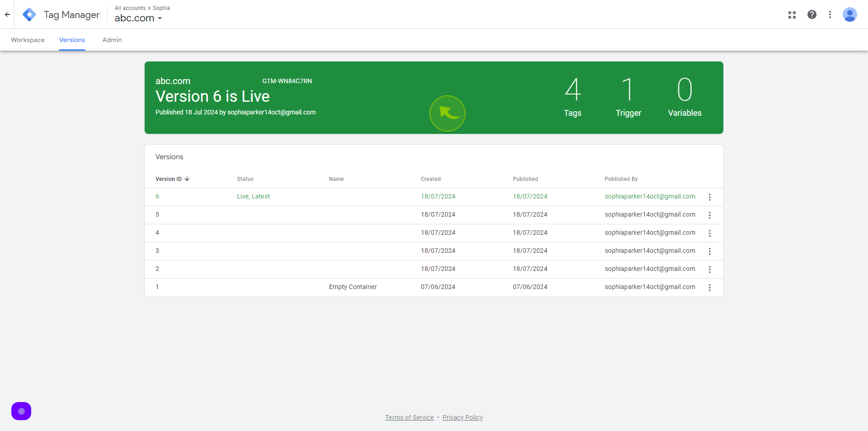Open Privacy Policy link

462,417
